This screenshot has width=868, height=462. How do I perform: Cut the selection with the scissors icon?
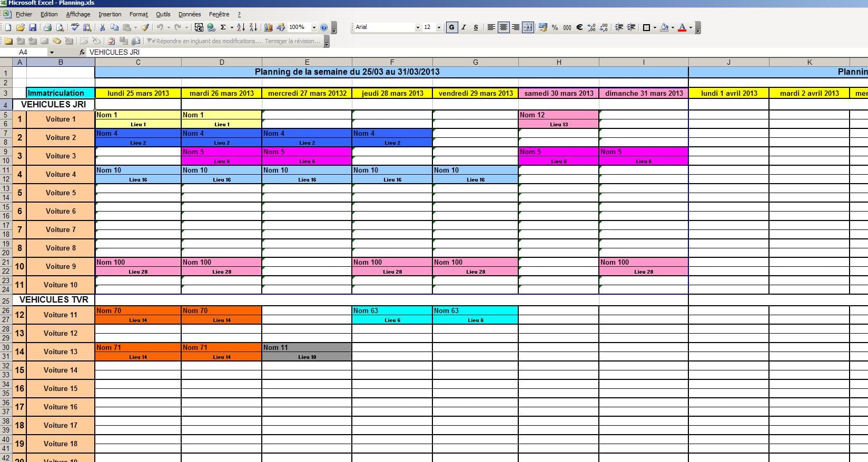coord(102,27)
